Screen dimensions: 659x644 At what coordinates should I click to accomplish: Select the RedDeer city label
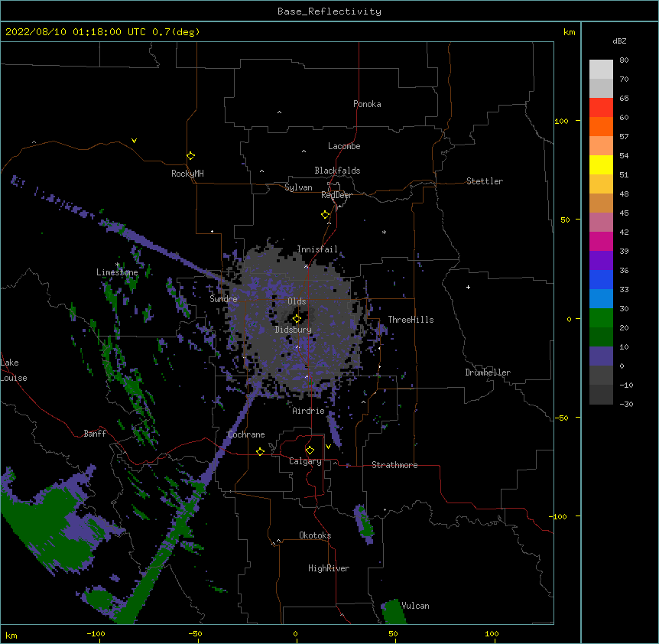point(336,195)
